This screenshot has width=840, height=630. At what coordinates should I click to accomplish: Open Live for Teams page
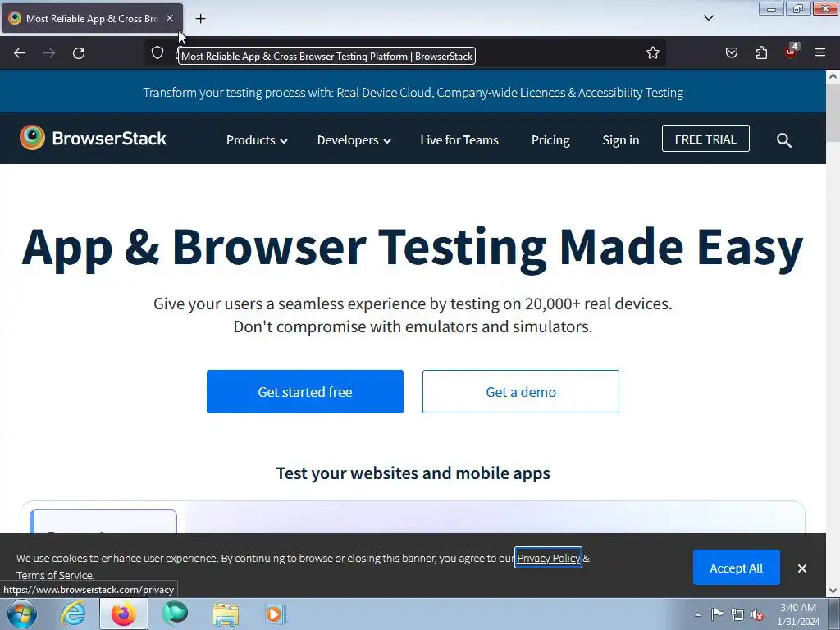[x=459, y=140]
